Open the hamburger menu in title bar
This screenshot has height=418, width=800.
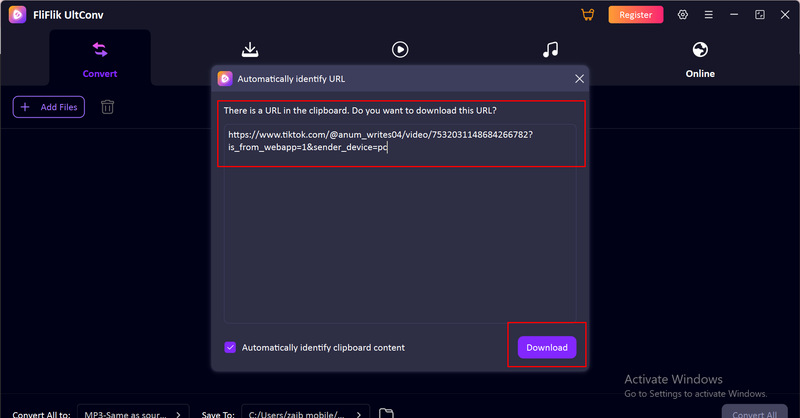[708, 15]
